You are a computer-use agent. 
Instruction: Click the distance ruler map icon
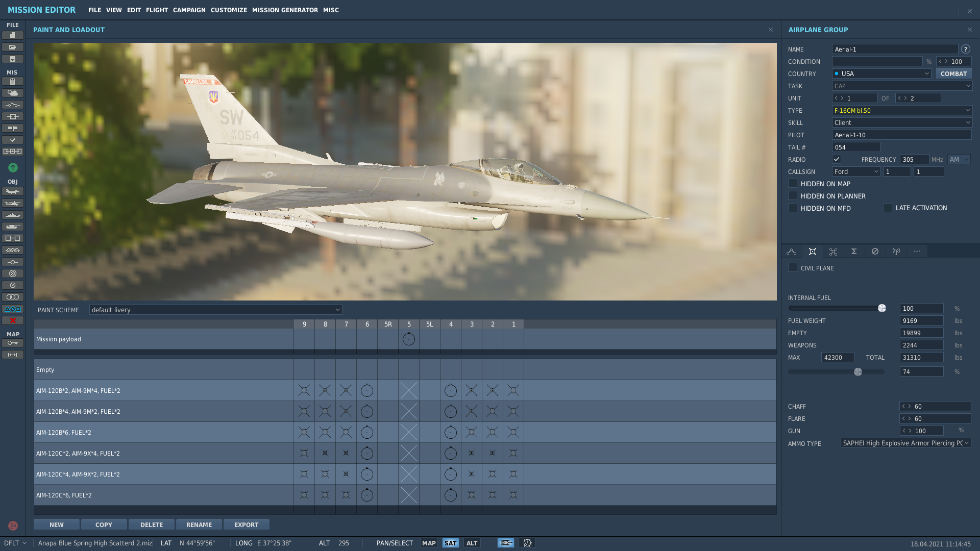[13, 355]
